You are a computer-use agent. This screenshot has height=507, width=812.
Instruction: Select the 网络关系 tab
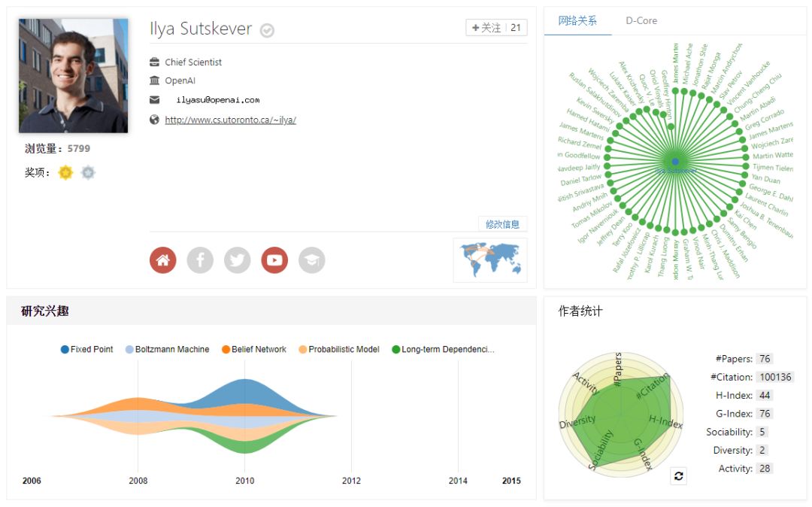[577, 21]
